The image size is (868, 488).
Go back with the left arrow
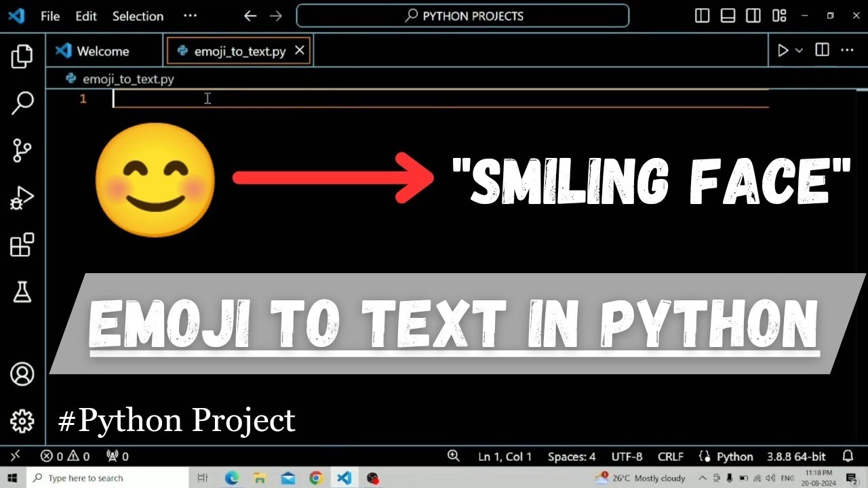[x=250, y=16]
